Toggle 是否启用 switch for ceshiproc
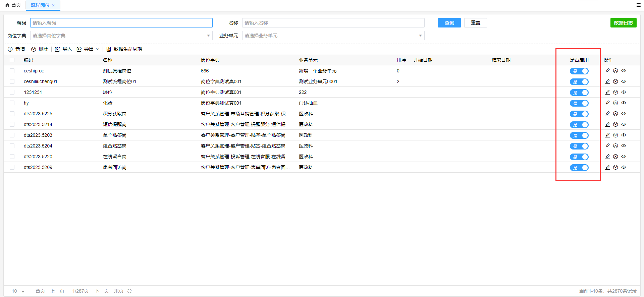This screenshot has height=297, width=644. [579, 71]
